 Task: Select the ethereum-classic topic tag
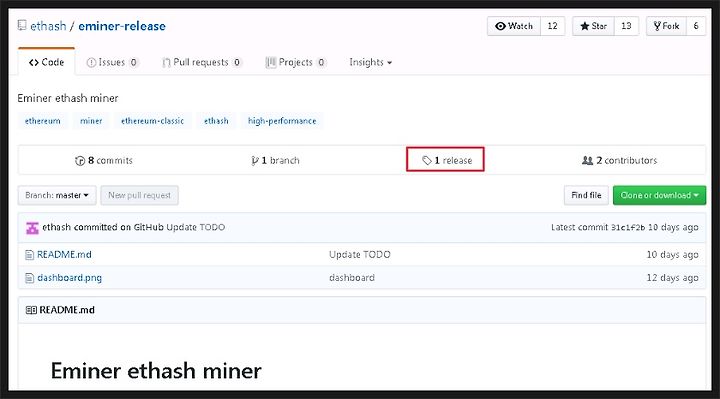[x=152, y=121]
